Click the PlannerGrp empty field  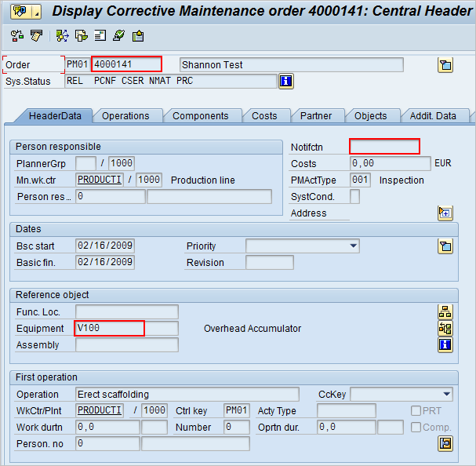click(x=86, y=163)
